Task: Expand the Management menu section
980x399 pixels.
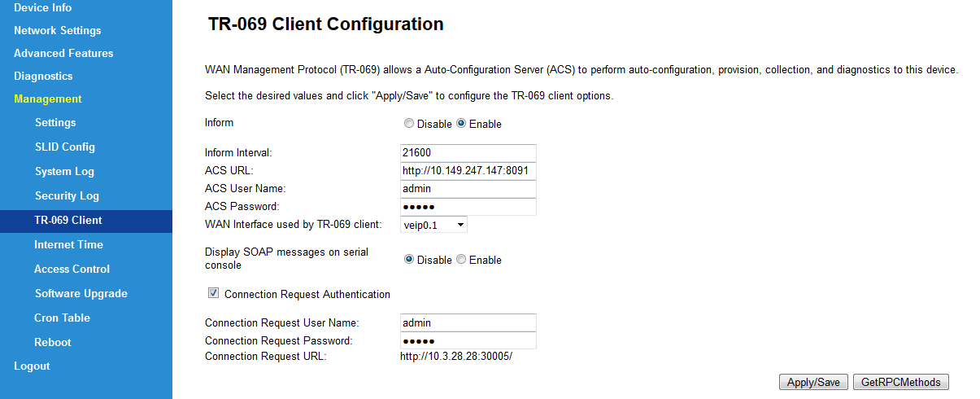Action: pyautogui.click(x=48, y=99)
